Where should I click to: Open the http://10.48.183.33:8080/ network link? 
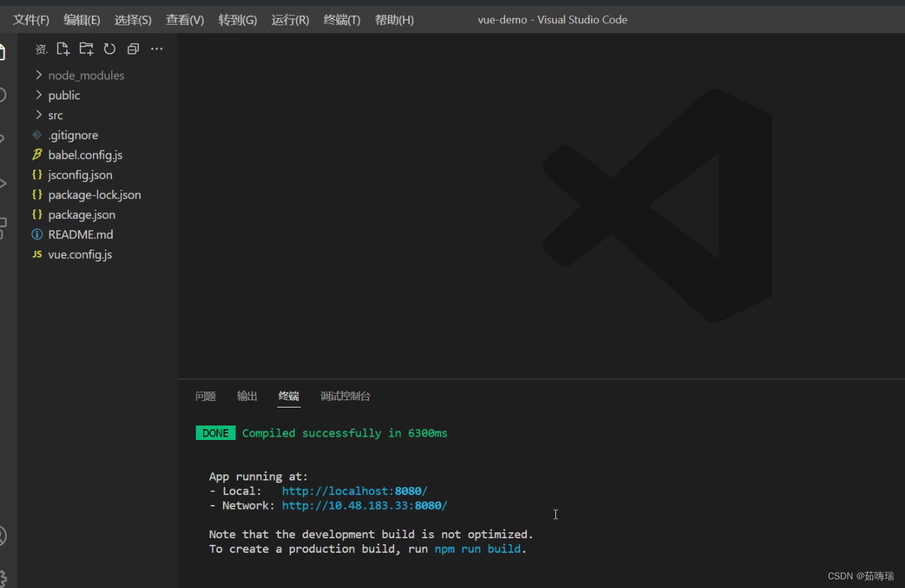click(364, 506)
